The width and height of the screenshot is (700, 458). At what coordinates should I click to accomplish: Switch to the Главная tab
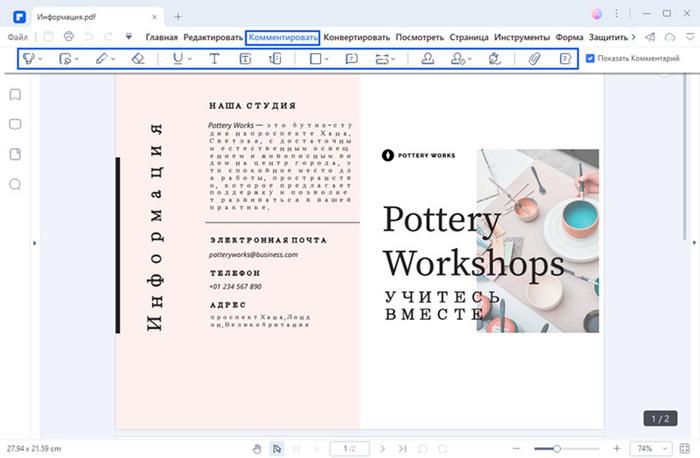tap(161, 37)
